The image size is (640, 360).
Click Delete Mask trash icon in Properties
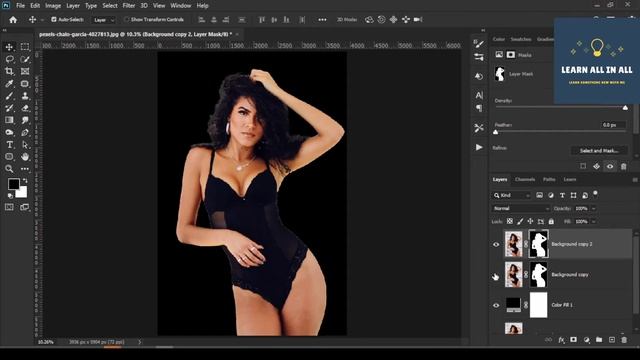tap(623, 166)
